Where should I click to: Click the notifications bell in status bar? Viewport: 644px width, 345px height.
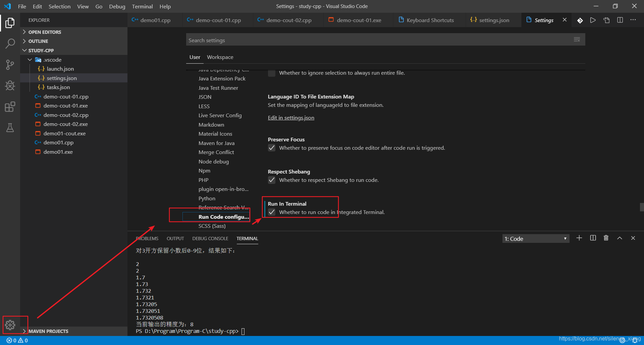635,340
